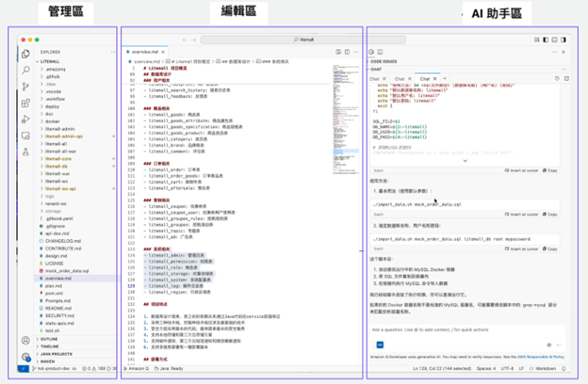The width and height of the screenshot is (588, 384).
Task: Expand the truncated bash code block chevron
Action: tap(465, 161)
